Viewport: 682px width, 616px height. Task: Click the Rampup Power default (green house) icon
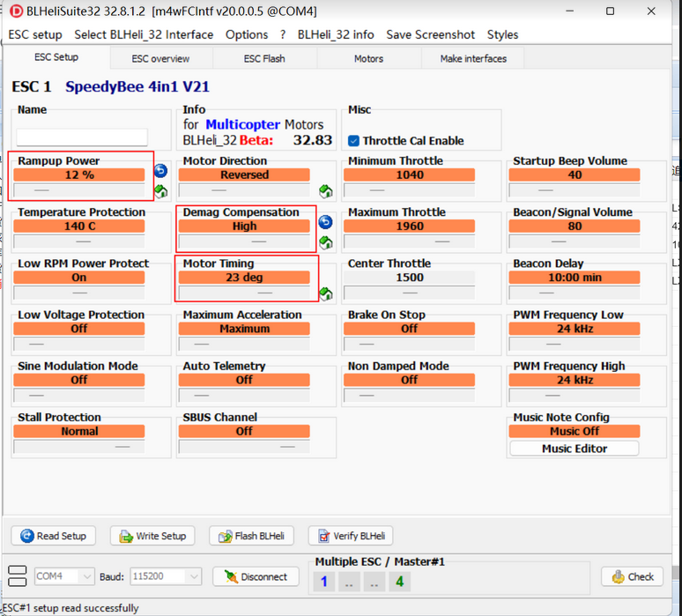click(x=160, y=190)
